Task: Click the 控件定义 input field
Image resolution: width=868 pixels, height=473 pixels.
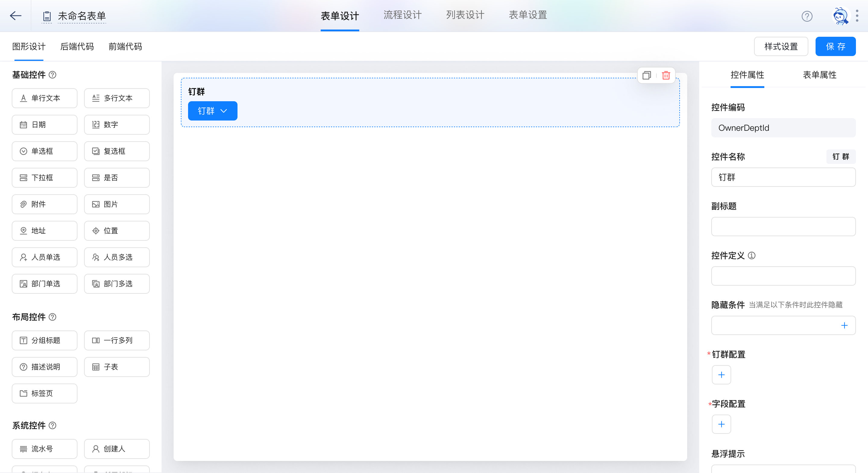Action: [783, 276]
